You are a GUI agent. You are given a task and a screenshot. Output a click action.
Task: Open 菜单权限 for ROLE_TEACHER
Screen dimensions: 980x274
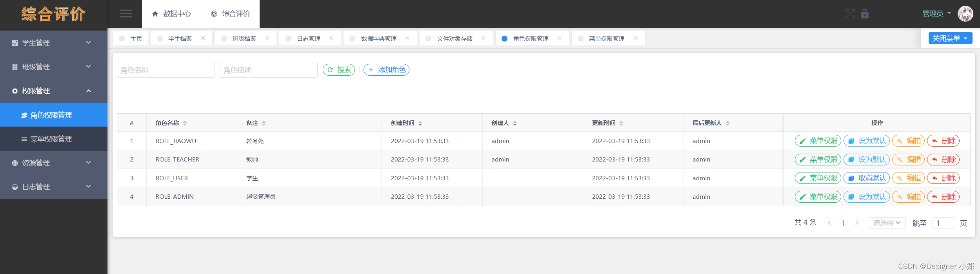(818, 160)
